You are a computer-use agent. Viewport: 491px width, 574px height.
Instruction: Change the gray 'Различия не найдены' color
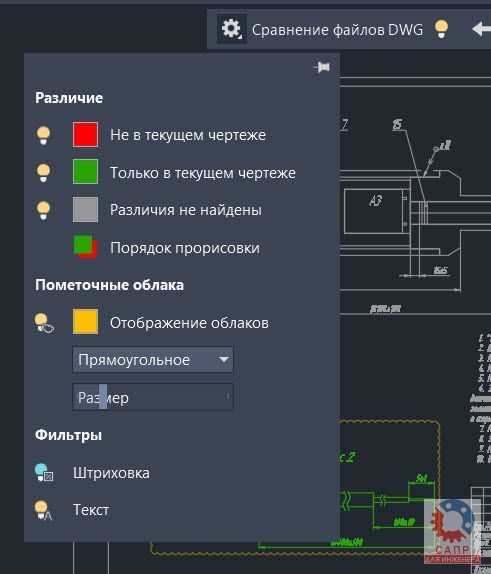click(85, 210)
